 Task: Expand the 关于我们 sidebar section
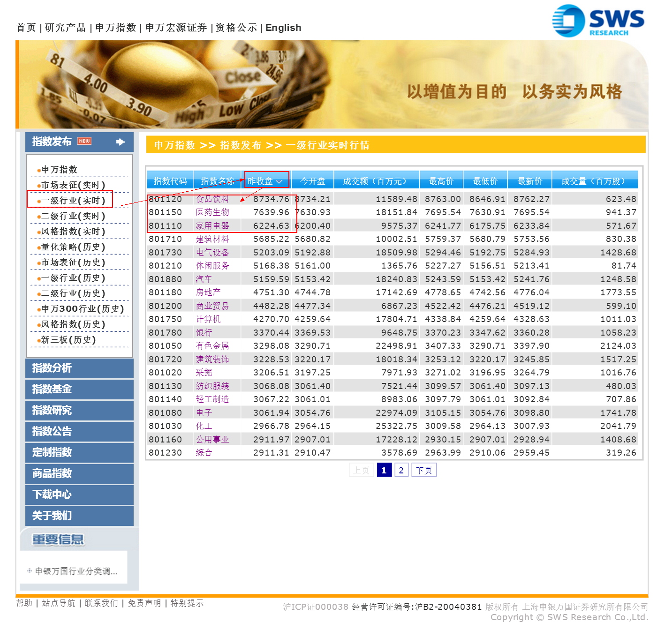(79, 516)
